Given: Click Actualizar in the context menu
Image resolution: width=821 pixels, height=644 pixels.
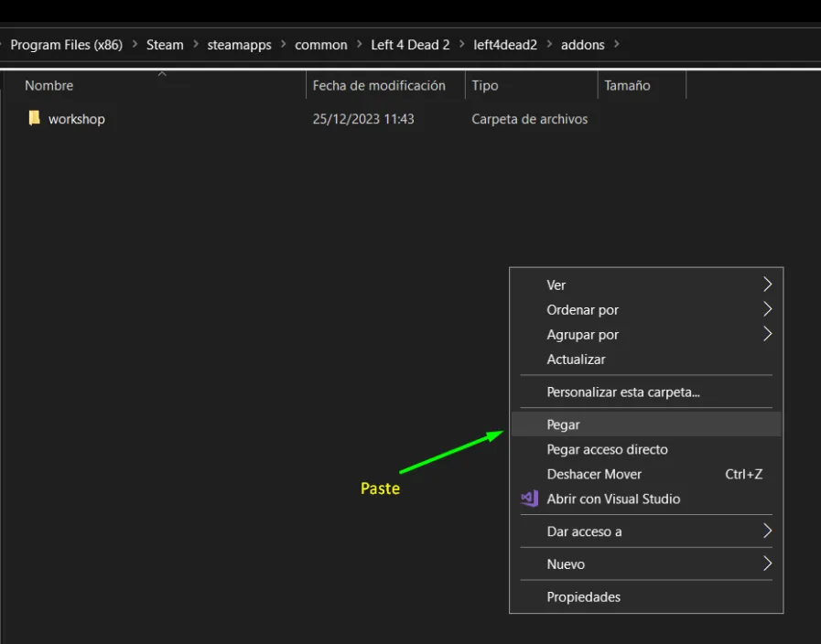Looking at the screenshot, I should [646, 360].
